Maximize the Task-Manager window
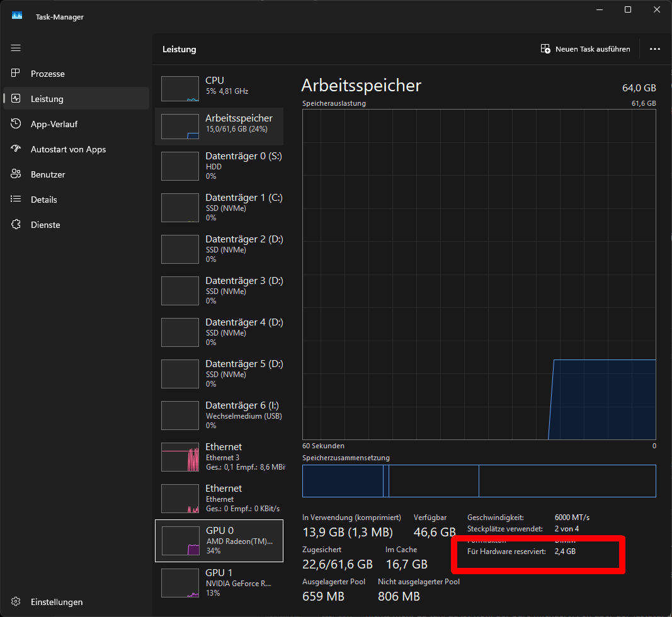 tap(628, 9)
